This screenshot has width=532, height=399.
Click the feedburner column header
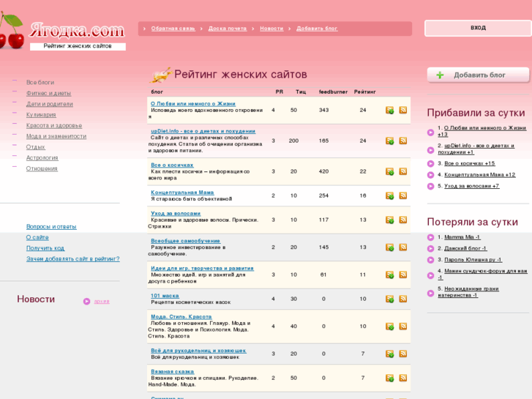click(333, 92)
